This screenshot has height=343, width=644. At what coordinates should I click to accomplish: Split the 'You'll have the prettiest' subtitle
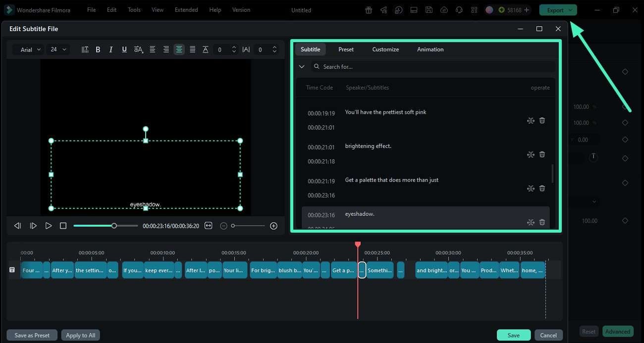click(x=531, y=120)
